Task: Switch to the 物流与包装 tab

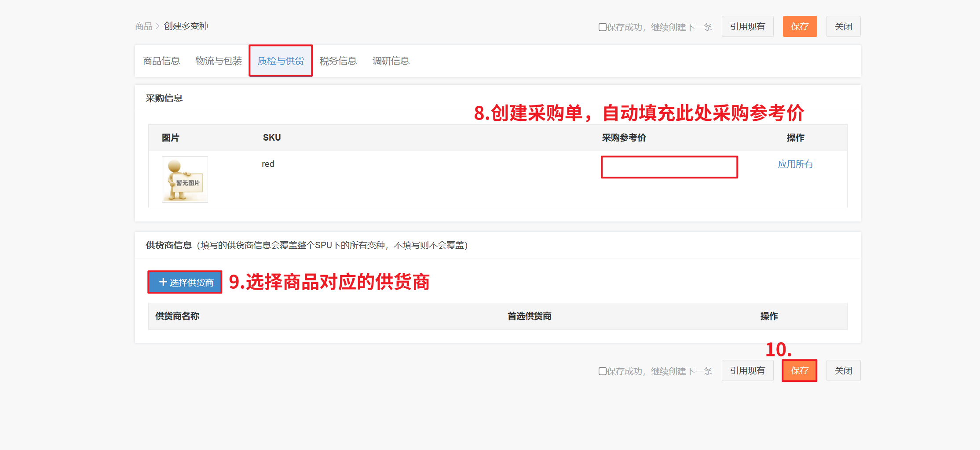Action: [x=219, y=61]
